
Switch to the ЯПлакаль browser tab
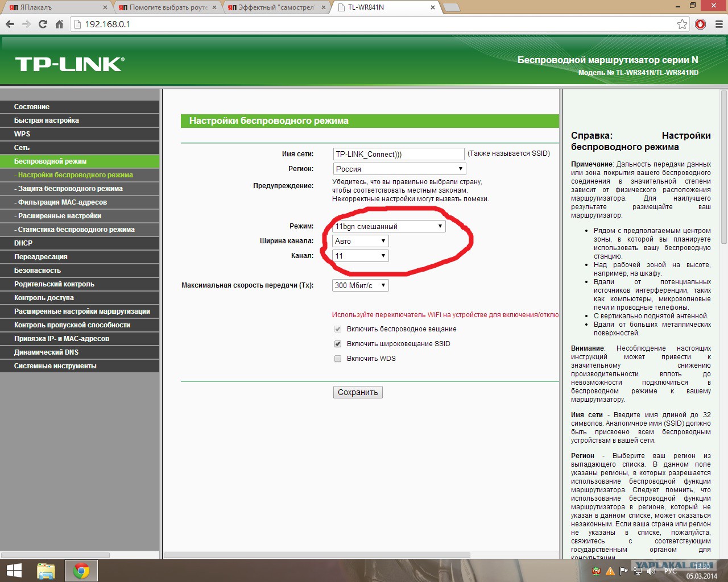click(x=57, y=7)
